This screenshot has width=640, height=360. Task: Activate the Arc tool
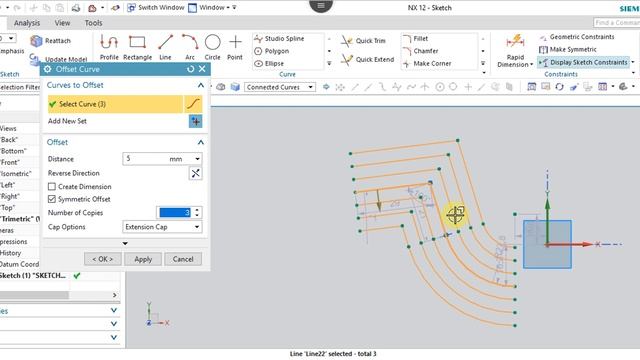click(x=190, y=47)
